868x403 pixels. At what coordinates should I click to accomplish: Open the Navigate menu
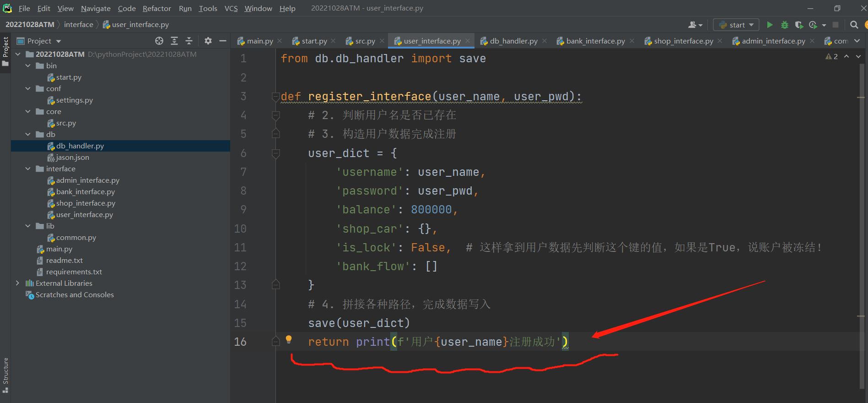pyautogui.click(x=96, y=8)
